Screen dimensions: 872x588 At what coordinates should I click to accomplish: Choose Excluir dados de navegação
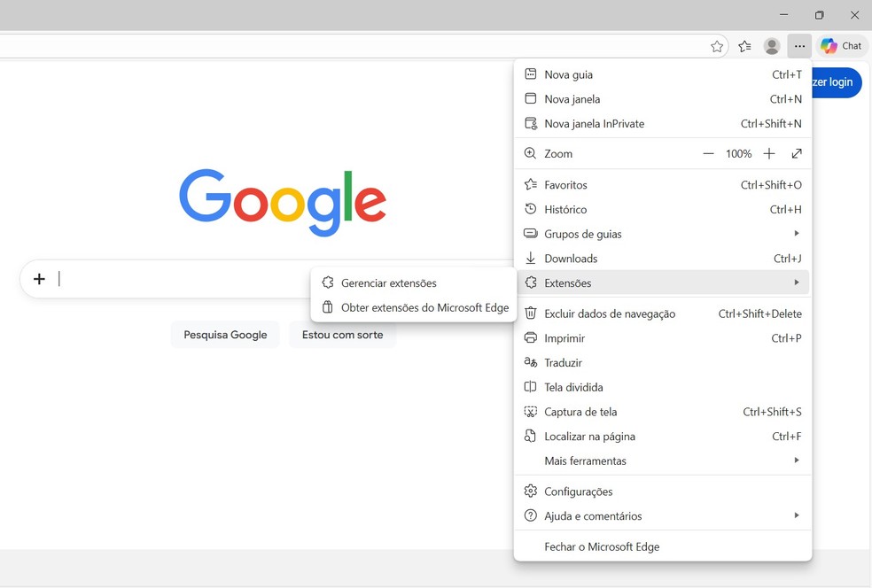(x=663, y=314)
